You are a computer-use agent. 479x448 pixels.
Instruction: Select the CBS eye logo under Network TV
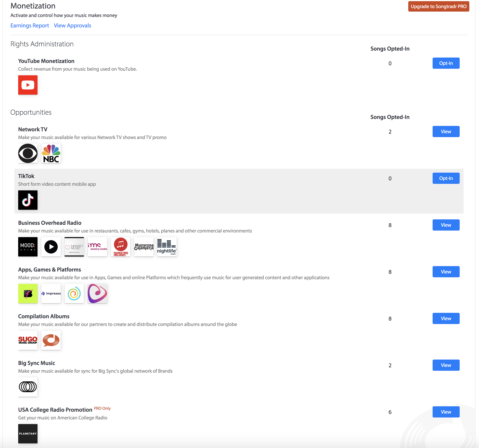[28, 153]
